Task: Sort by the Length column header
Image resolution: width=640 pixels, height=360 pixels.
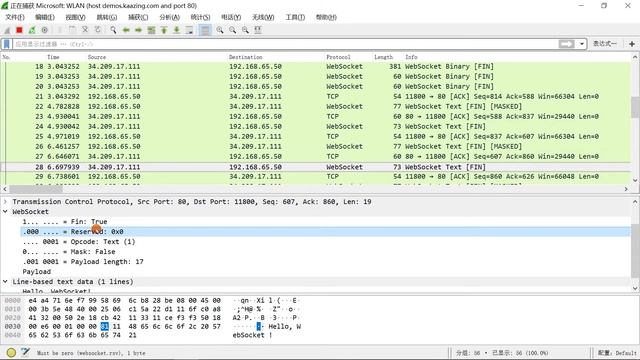Action: (x=383, y=57)
